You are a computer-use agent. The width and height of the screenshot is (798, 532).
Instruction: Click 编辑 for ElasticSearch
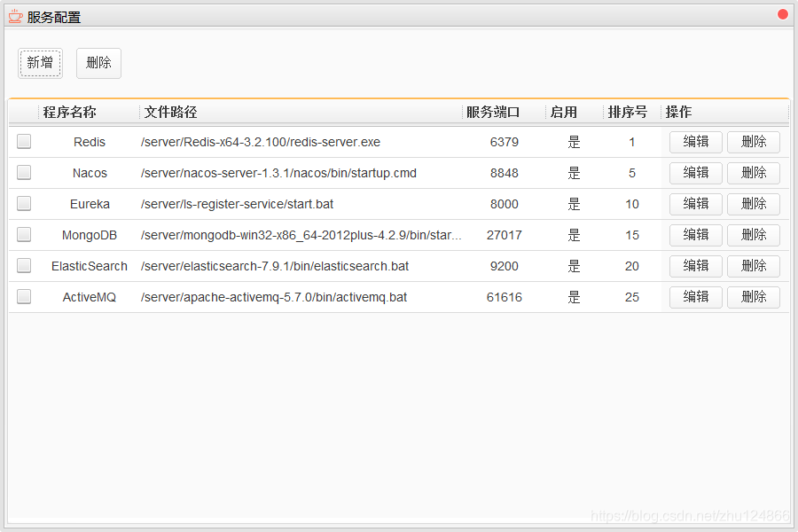[x=696, y=266]
